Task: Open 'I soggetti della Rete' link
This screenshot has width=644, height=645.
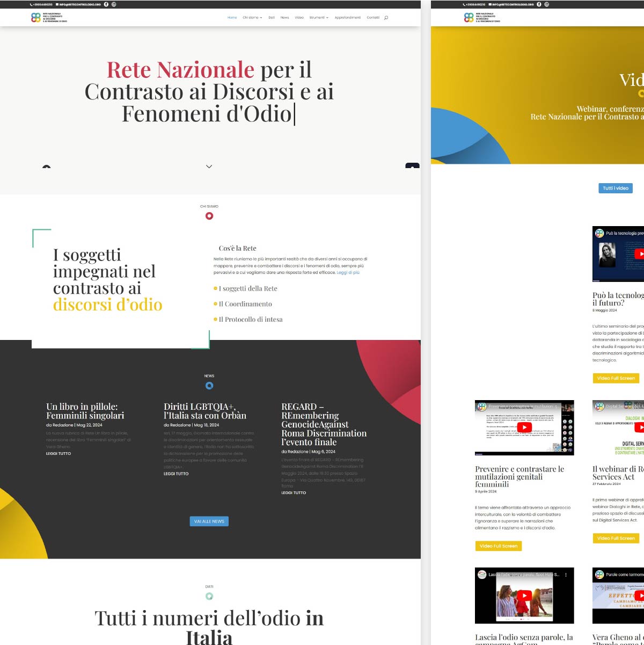Action: coord(248,289)
